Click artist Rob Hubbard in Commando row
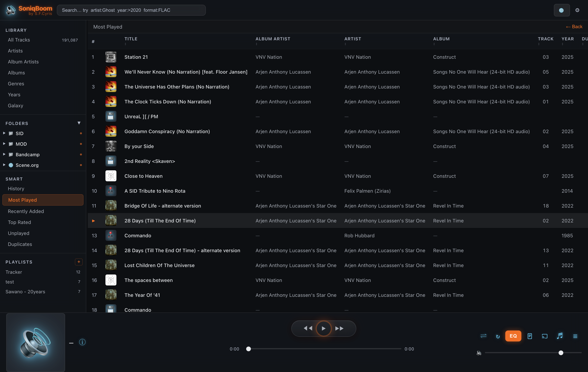This screenshot has height=372, width=588. (x=359, y=236)
